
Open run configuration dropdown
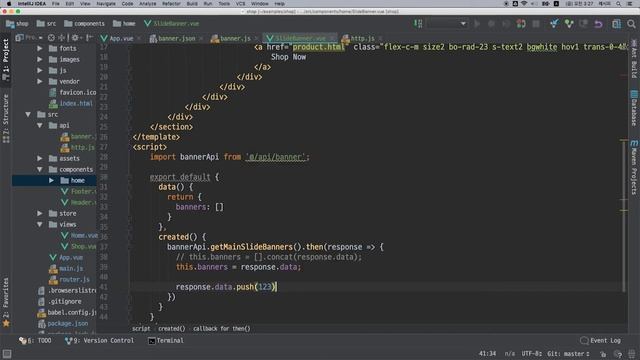(447, 24)
